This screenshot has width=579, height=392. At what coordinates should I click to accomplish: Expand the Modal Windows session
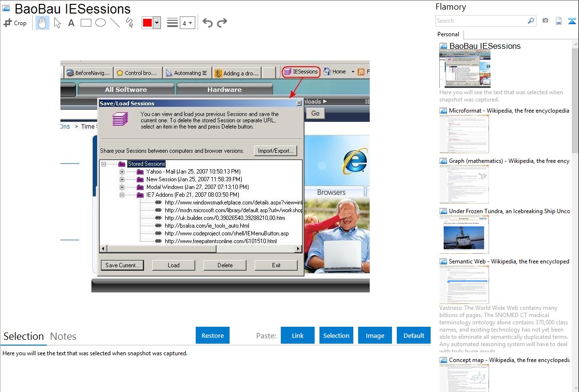click(122, 187)
